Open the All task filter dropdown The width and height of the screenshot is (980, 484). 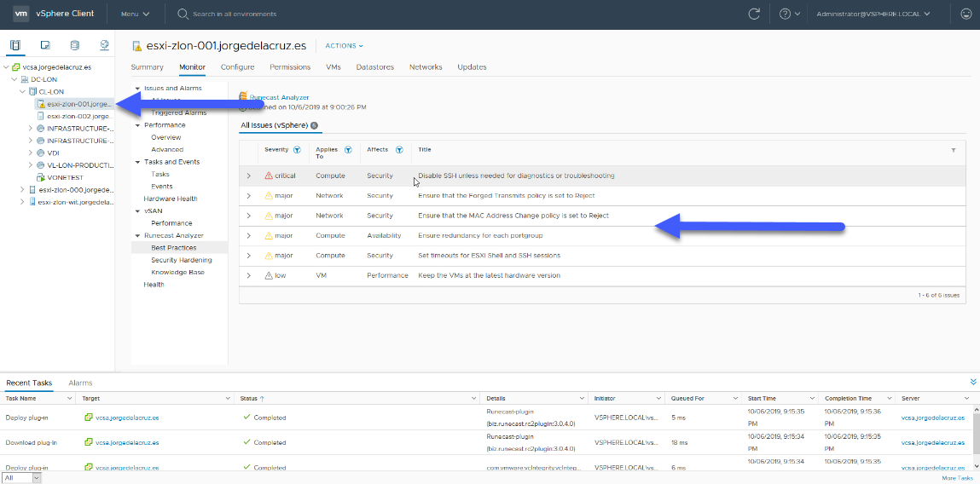click(x=20, y=478)
